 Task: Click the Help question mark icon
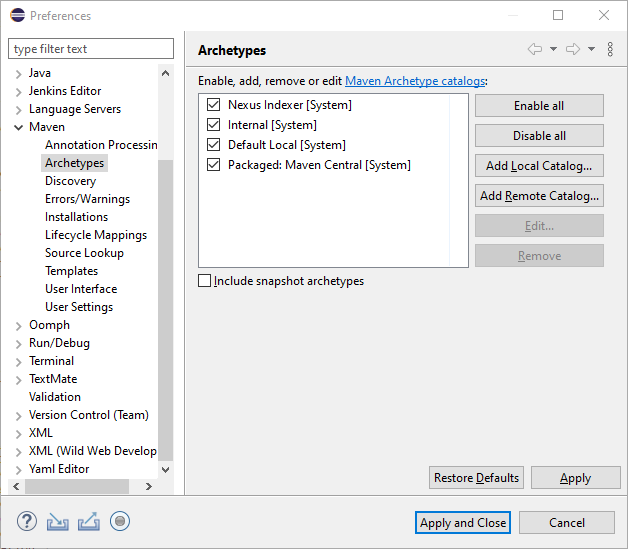click(27, 521)
